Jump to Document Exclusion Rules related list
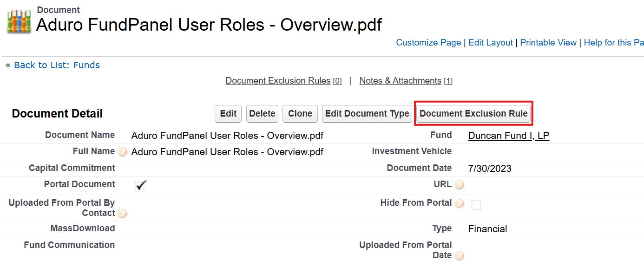This screenshot has height=261, width=644. pyautogui.click(x=278, y=81)
